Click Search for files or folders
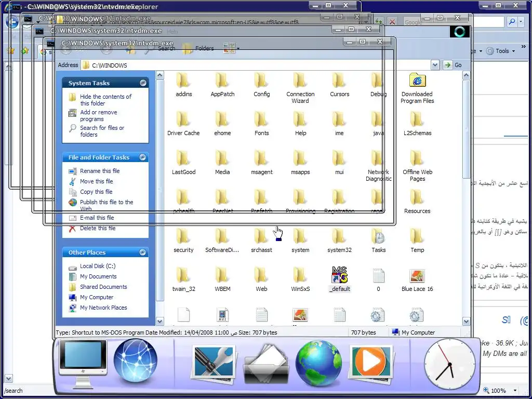Image resolution: width=532 pixels, height=399 pixels. coord(102,131)
